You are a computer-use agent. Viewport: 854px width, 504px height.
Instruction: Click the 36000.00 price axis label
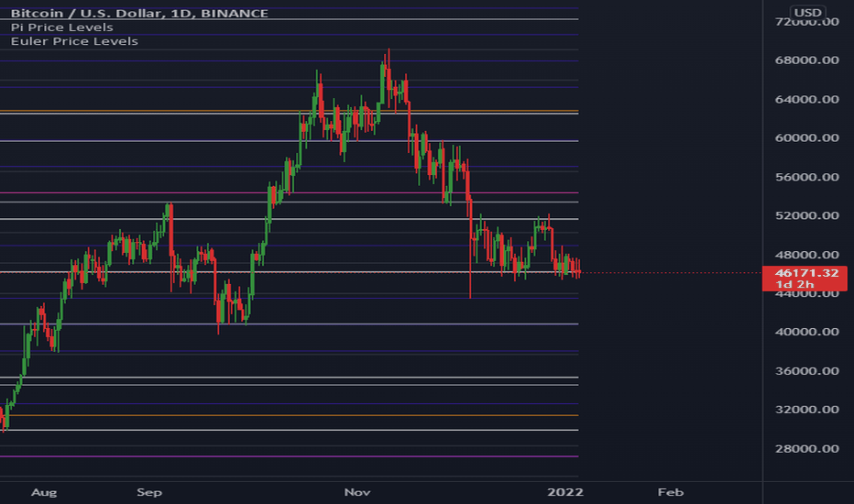click(x=806, y=371)
